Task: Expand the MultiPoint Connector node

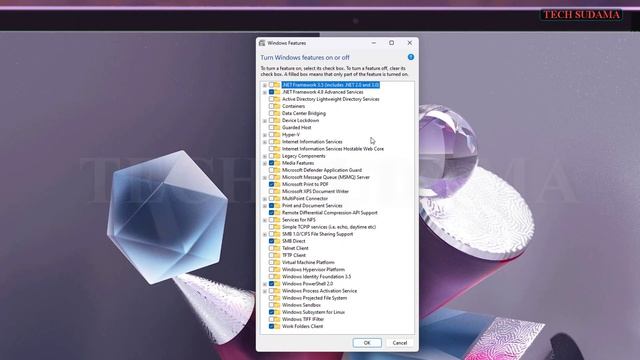Action: 264,199
